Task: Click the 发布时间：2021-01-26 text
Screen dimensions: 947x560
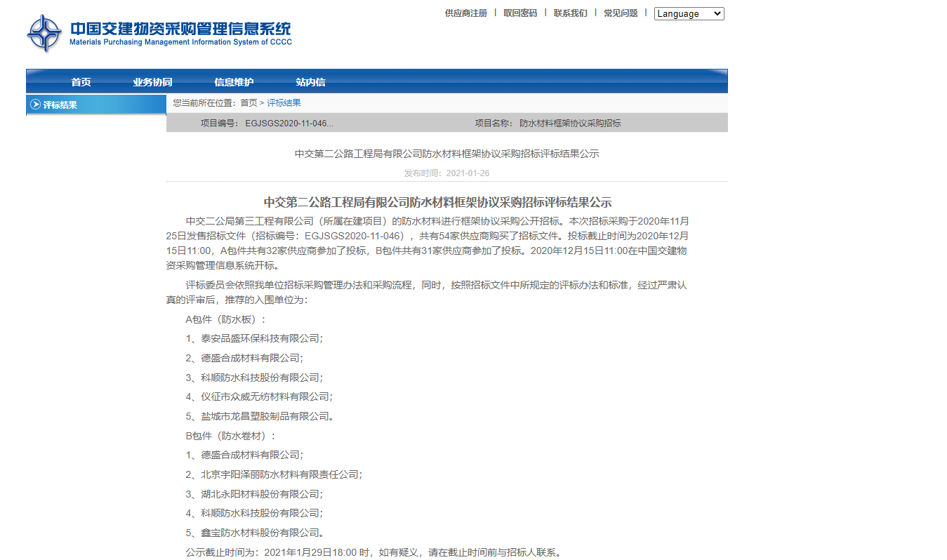Action: (446, 173)
